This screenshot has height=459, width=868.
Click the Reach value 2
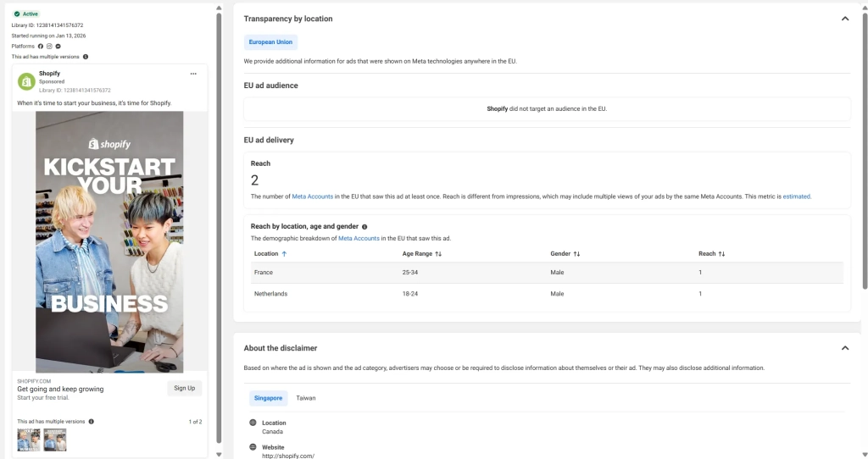pyautogui.click(x=254, y=180)
